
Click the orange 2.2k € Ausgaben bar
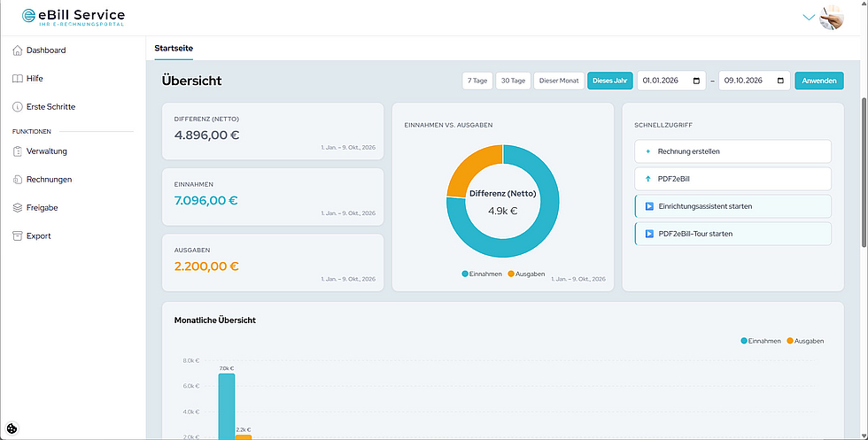[x=243, y=437]
